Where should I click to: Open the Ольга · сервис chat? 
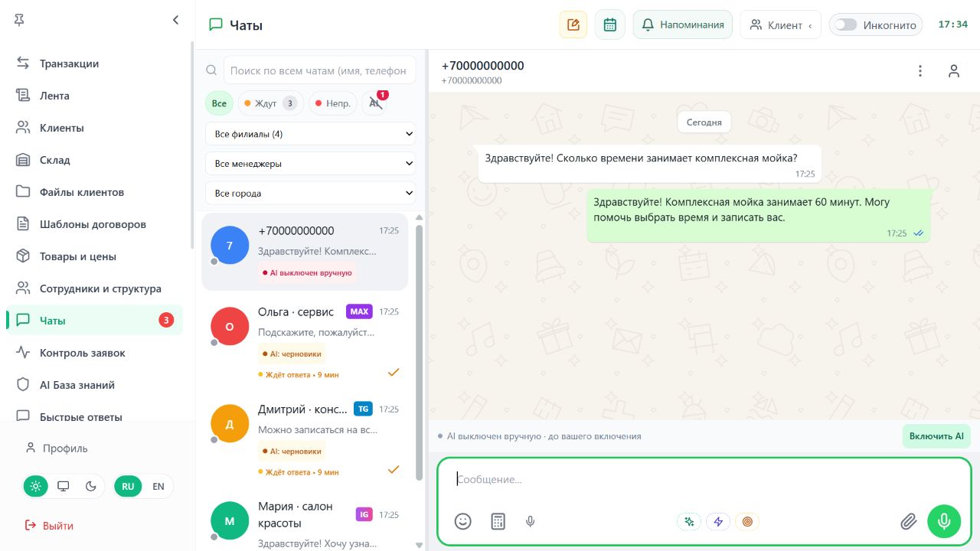click(x=305, y=344)
